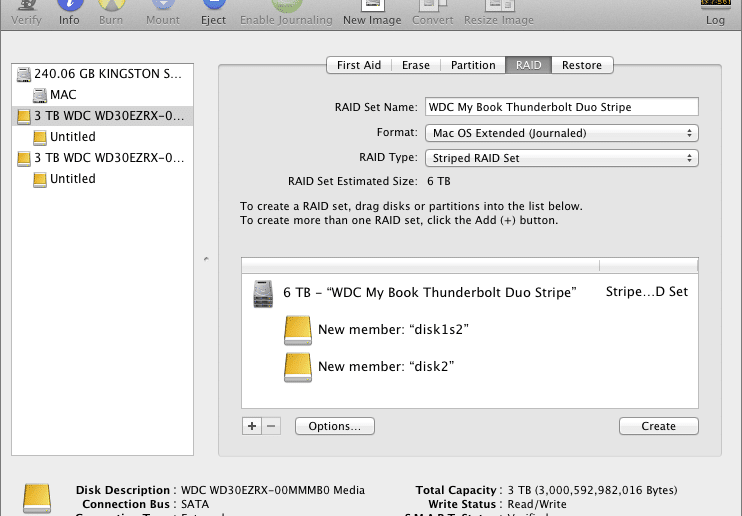Click the Stripe…D Set type label

tap(647, 292)
